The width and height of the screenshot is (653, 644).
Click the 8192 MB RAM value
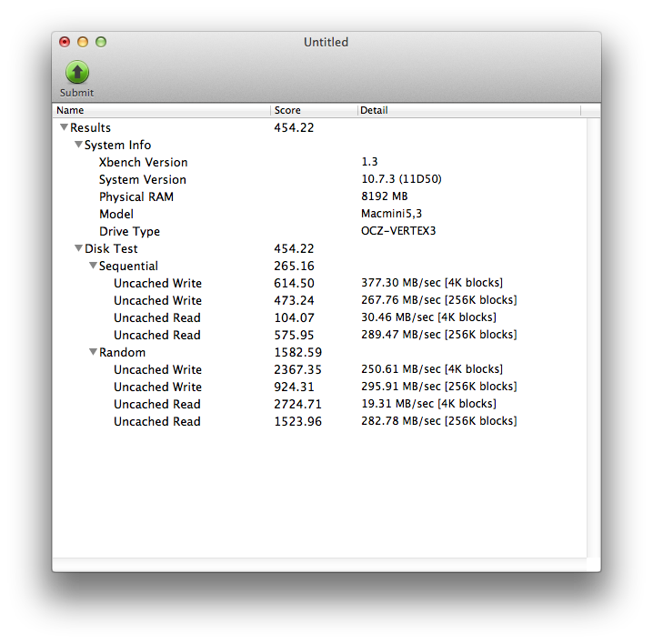[384, 196]
